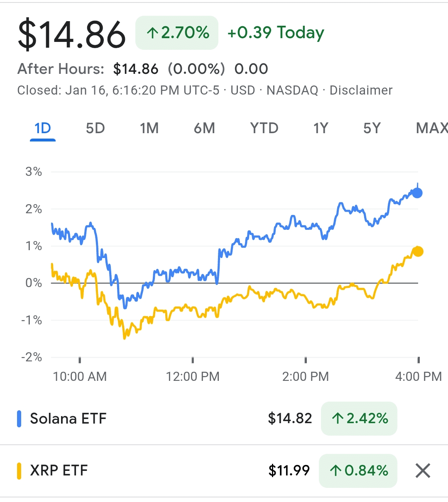Show the 1Y chart range
The height and width of the screenshot is (502, 448).
(321, 129)
